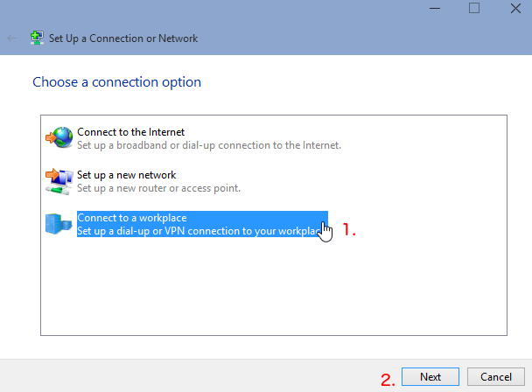Select the Connect to the Internet option
This screenshot has width=532, height=392.
pyautogui.click(x=130, y=131)
